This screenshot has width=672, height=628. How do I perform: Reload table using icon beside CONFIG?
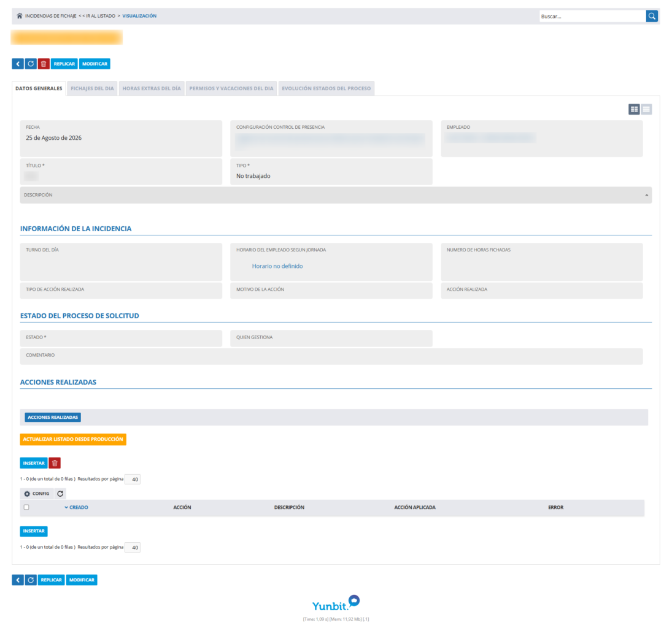[60, 494]
